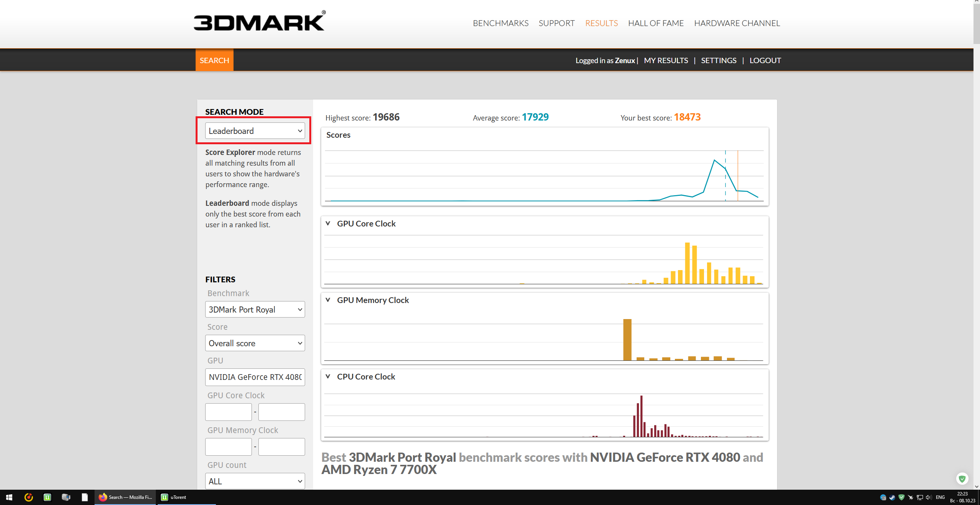
Task: Click the volume speaker tray icon
Action: 928,497
